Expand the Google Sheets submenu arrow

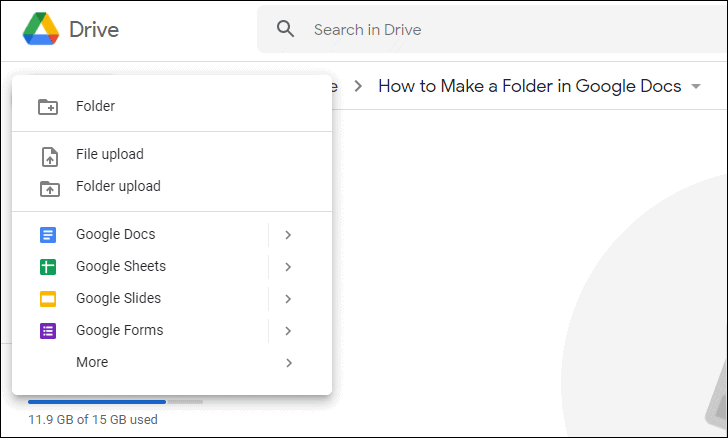pos(288,267)
